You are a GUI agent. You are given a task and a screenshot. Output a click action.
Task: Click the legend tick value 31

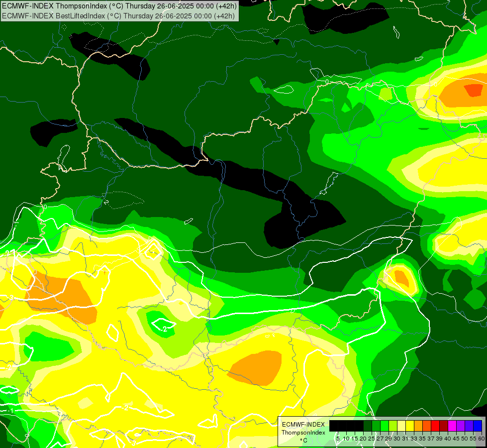(405, 439)
